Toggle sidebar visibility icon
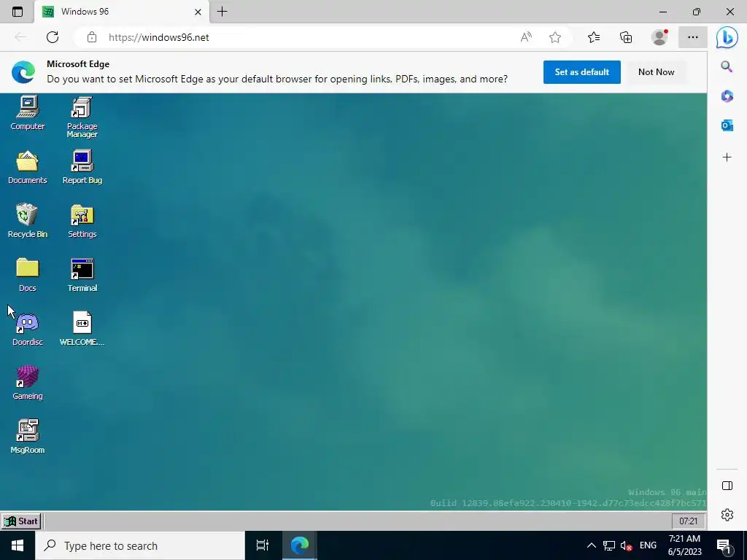This screenshot has height=560, width=747. [x=727, y=486]
